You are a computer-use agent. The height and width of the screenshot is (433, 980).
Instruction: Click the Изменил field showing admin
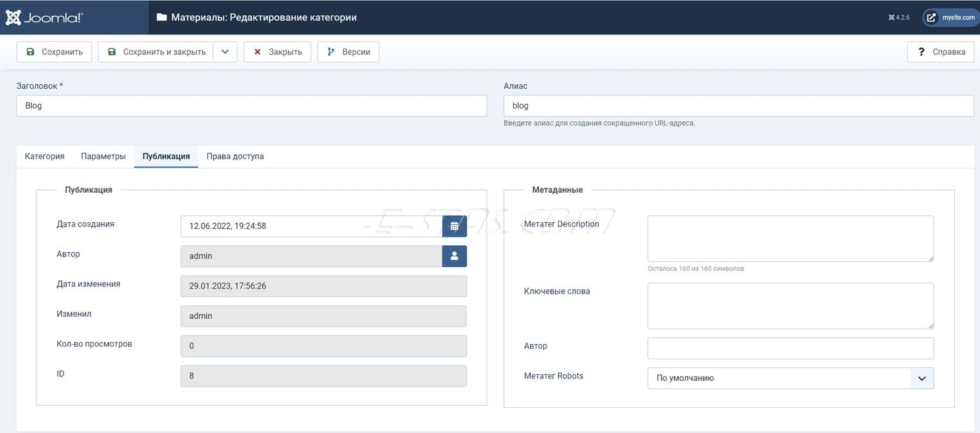(x=323, y=316)
